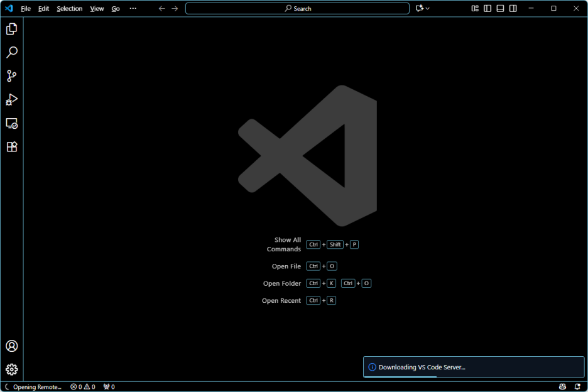Open the Remote Explorer view
This screenshot has width=588, height=392.
[12, 123]
